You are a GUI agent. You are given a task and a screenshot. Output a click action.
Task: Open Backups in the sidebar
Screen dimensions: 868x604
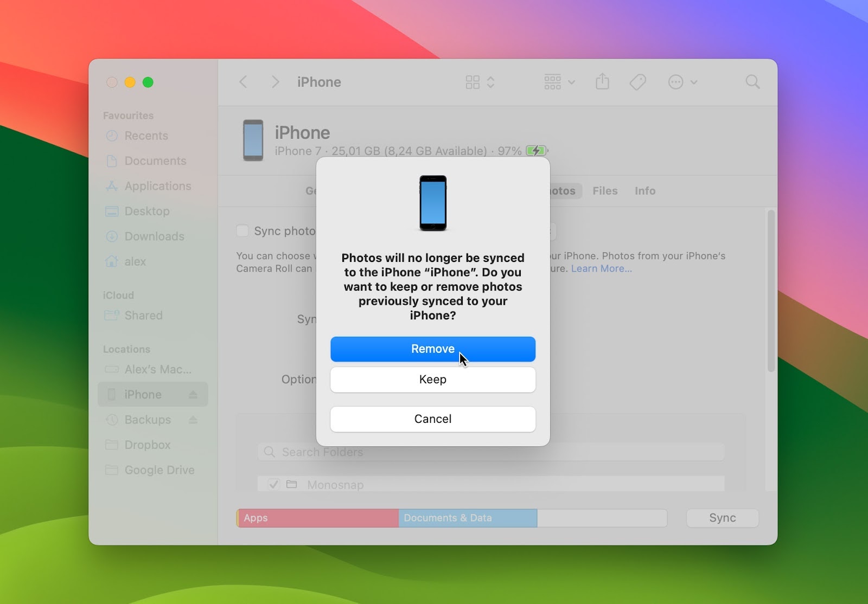pos(147,420)
